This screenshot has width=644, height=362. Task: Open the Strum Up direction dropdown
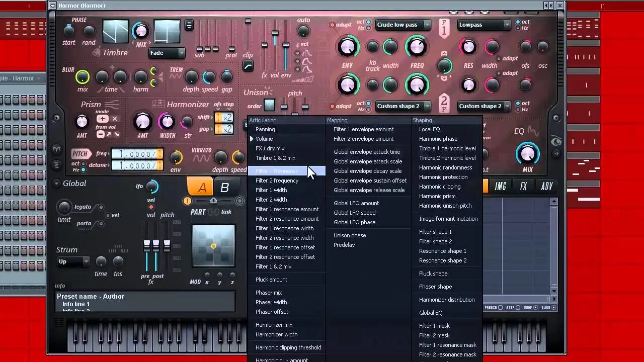coord(73,261)
